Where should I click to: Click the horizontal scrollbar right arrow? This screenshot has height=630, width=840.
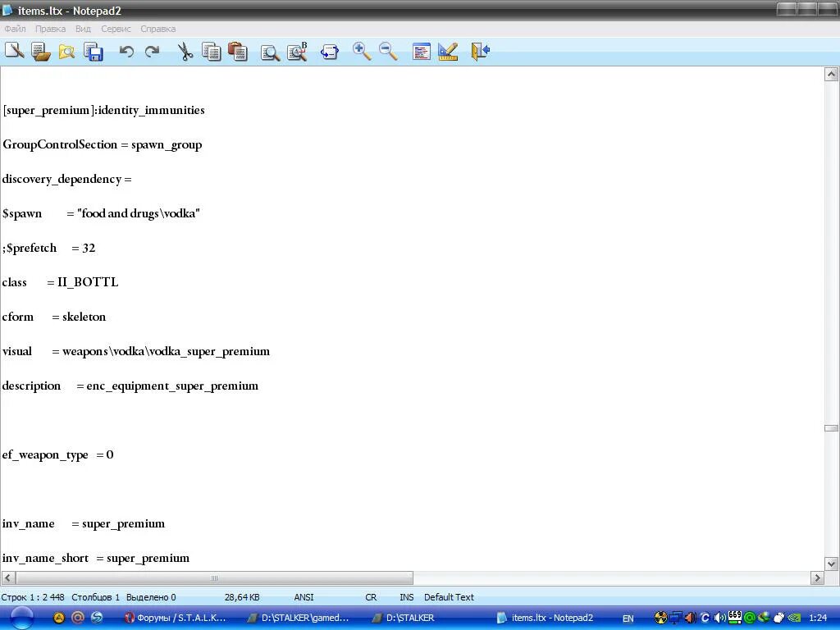pyautogui.click(x=817, y=578)
